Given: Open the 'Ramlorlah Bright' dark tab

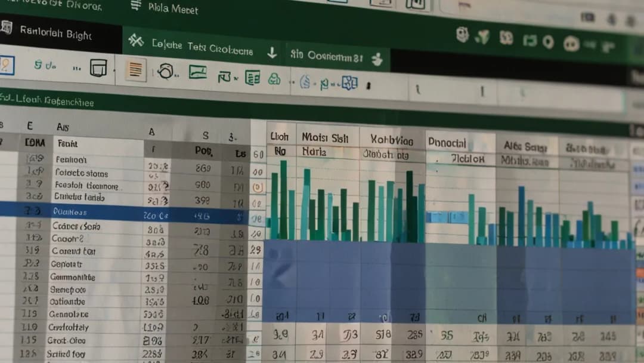Looking at the screenshot, I should pos(55,35).
